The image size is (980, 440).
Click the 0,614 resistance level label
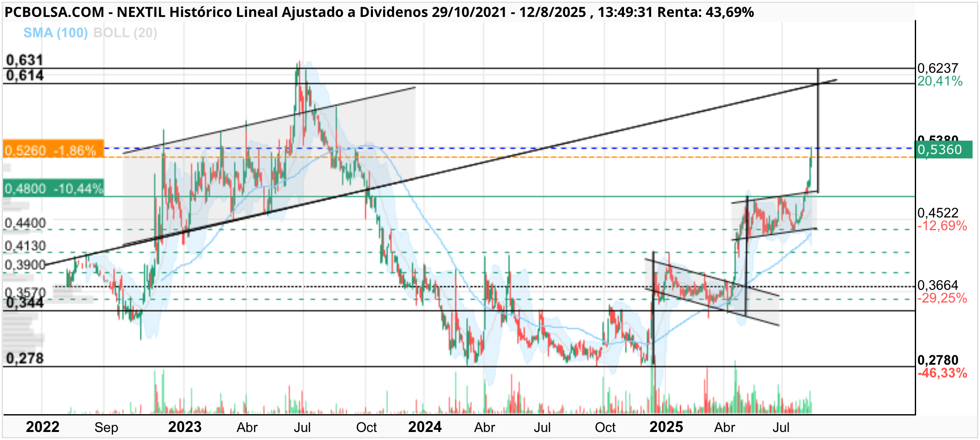[x=25, y=75]
